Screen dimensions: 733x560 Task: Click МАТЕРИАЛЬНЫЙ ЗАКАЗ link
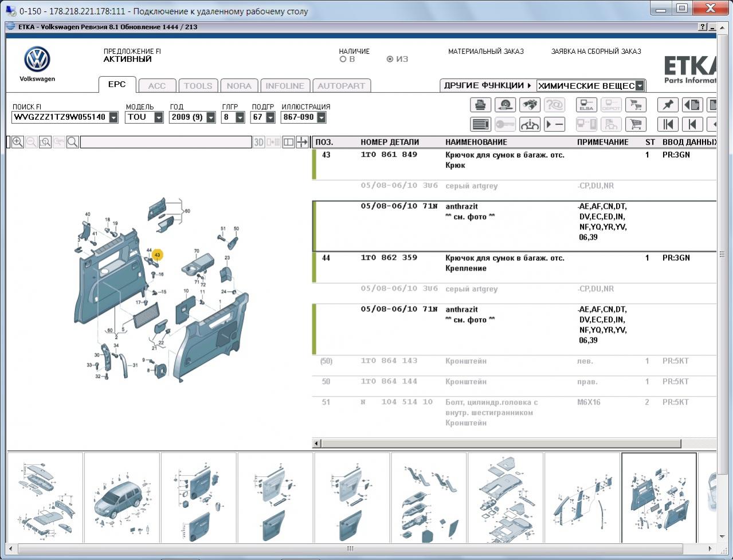[x=486, y=52]
